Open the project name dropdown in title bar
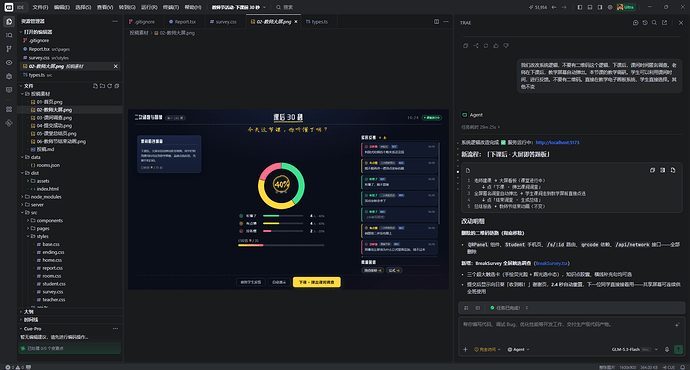Image resolution: width=690 pixels, height=370 pixels. pos(239,7)
